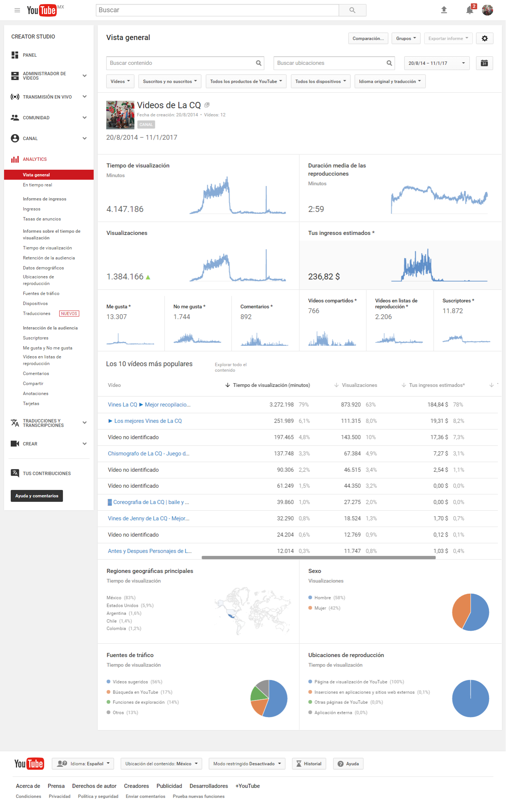
Task: Click Ayuda y comentarios button
Action: pyautogui.click(x=37, y=496)
